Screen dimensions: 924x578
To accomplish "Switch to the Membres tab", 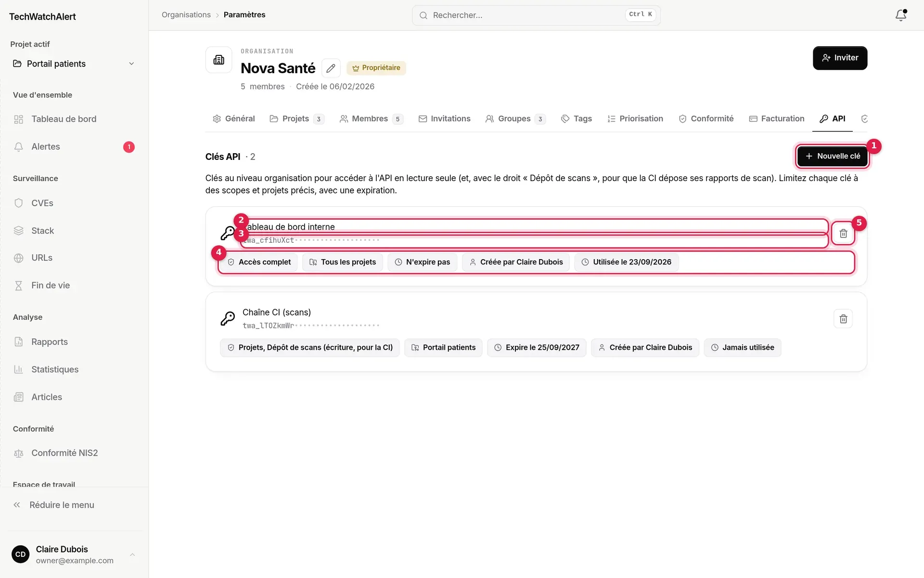I will tap(372, 118).
